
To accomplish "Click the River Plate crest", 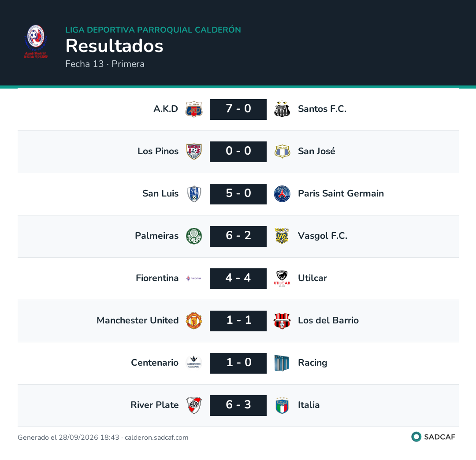I will click(x=194, y=405).
